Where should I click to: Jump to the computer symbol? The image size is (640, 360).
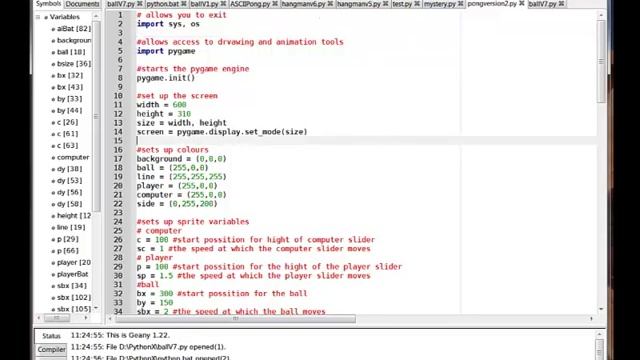click(x=73, y=157)
